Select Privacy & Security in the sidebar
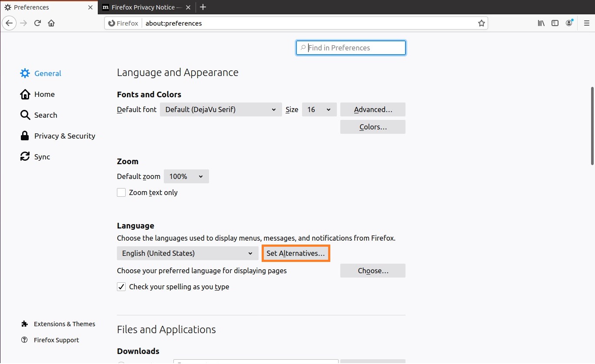The width and height of the screenshot is (595, 364). point(64,136)
